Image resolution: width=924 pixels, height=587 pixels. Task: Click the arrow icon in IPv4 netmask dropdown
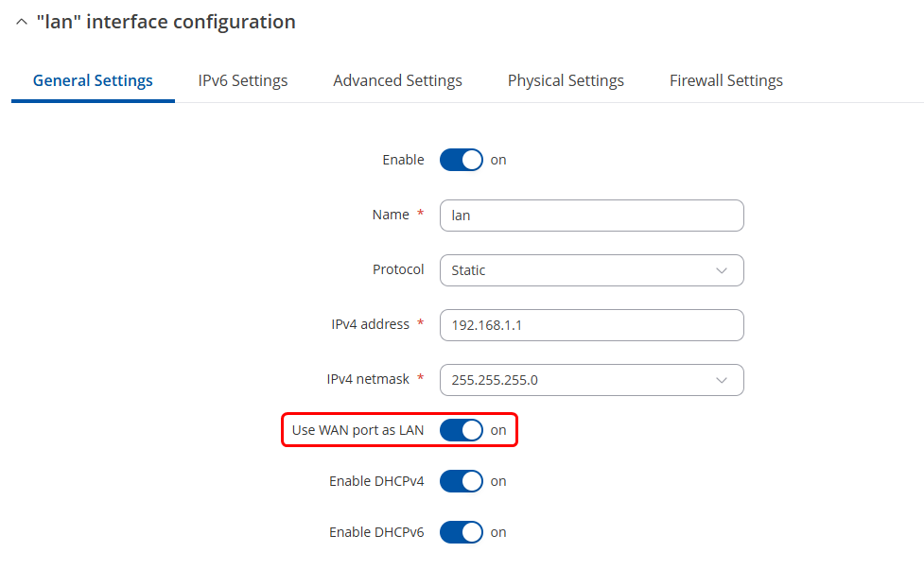click(x=722, y=380)
